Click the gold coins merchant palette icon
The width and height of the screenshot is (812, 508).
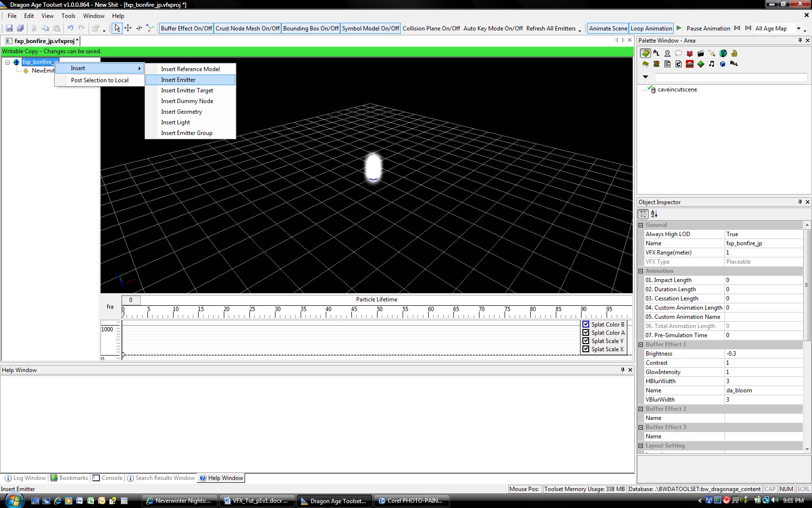tap(734, 53)
